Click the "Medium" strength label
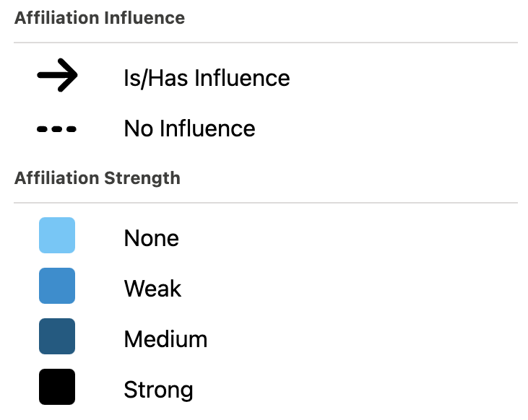Screen dimensions: 528x420 [165, 339]
